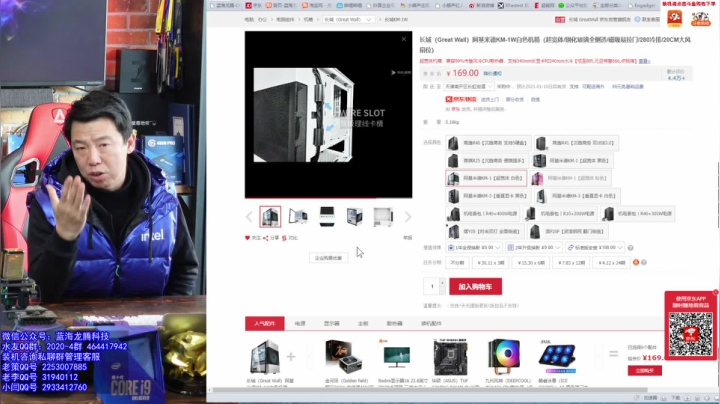This screenshot has height=404, width=720.
Task: Select the first highlighted gallery thumbnail
Action: click(270, 216)
